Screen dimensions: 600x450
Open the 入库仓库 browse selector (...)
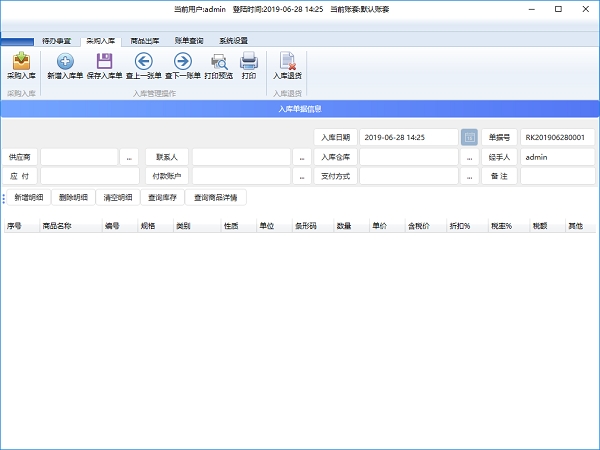[469, 157]
